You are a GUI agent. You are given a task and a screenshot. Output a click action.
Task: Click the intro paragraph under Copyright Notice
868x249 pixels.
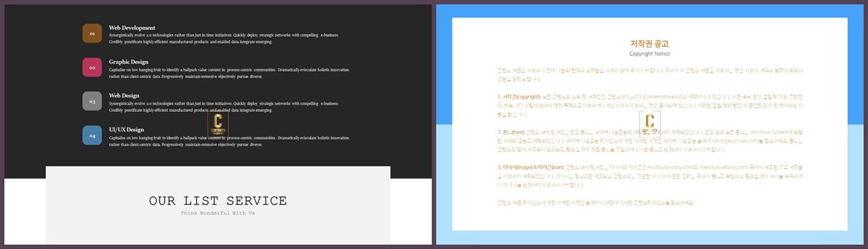(x=650, y=75)
